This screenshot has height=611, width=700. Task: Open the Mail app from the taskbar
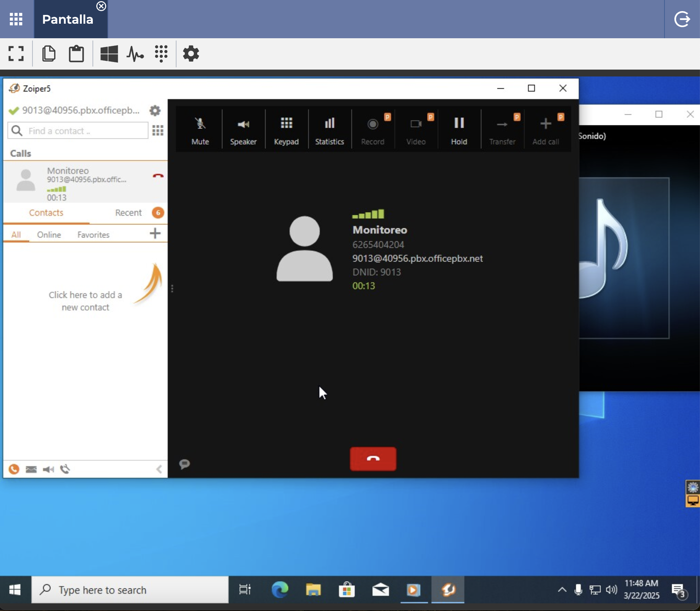click(381, 590)
